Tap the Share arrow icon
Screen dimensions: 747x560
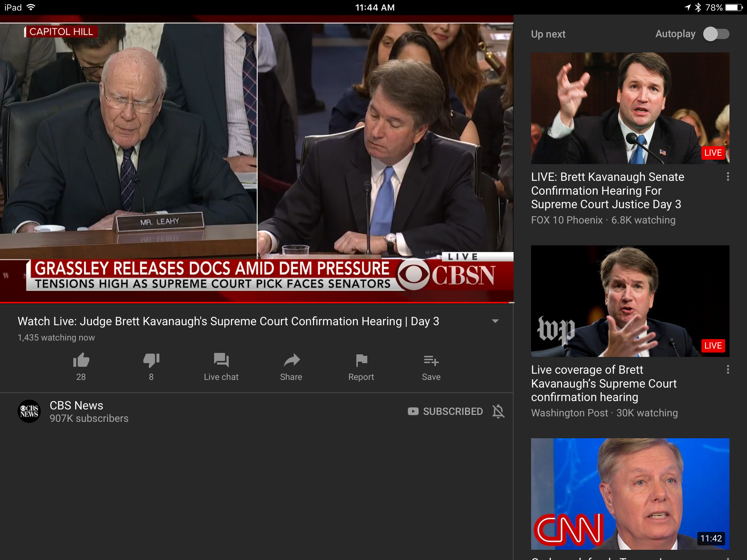(x=291, y=360)
